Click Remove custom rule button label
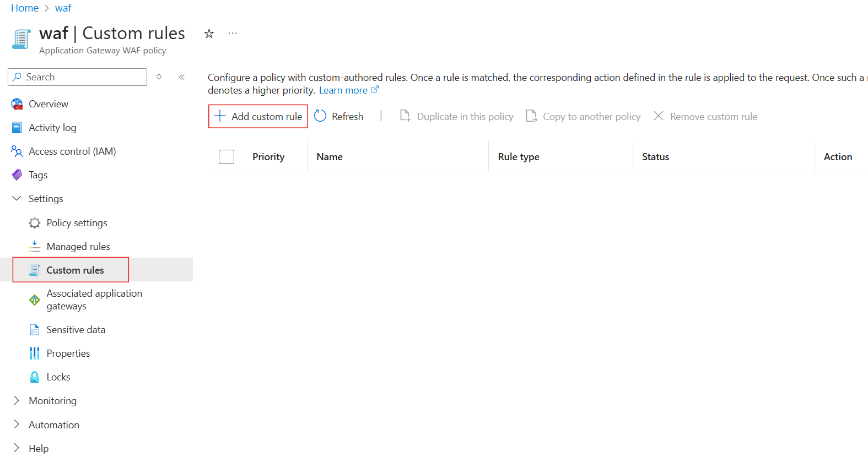This screenshot has height=463, width=868. [x=714, y=117]
